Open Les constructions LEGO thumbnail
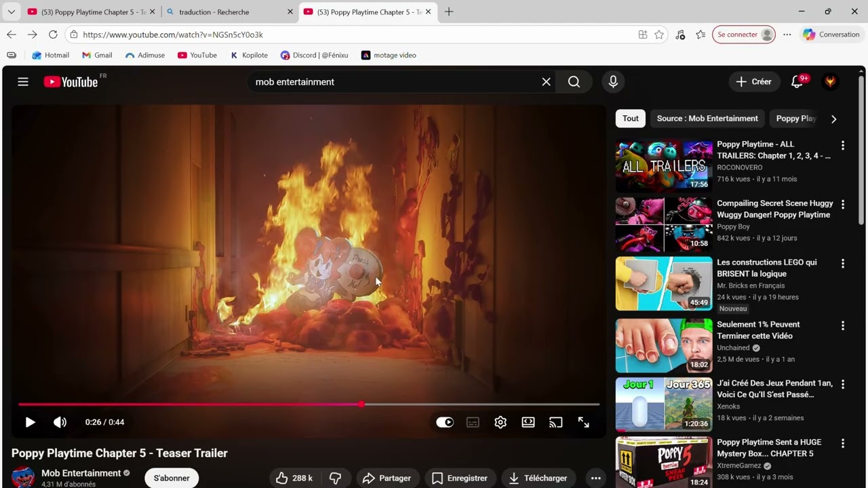The height and width of the screenshot is (488, 868). tap(664, 283)
